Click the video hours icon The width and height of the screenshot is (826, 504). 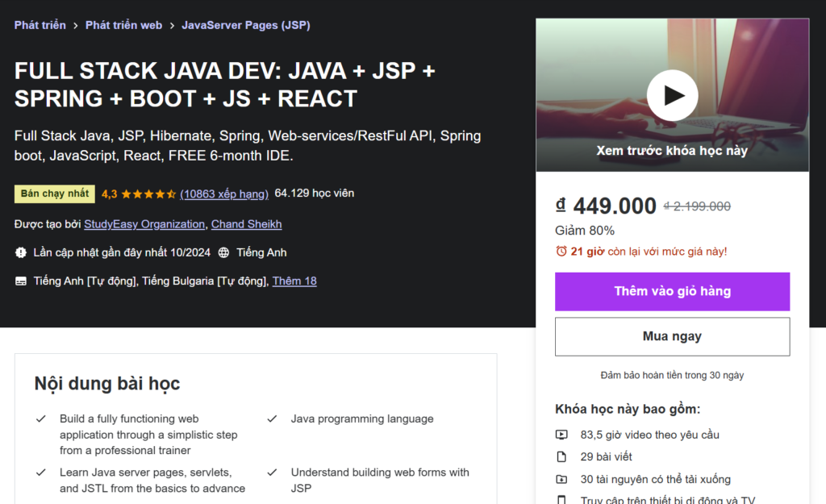[x=561, y=435]
